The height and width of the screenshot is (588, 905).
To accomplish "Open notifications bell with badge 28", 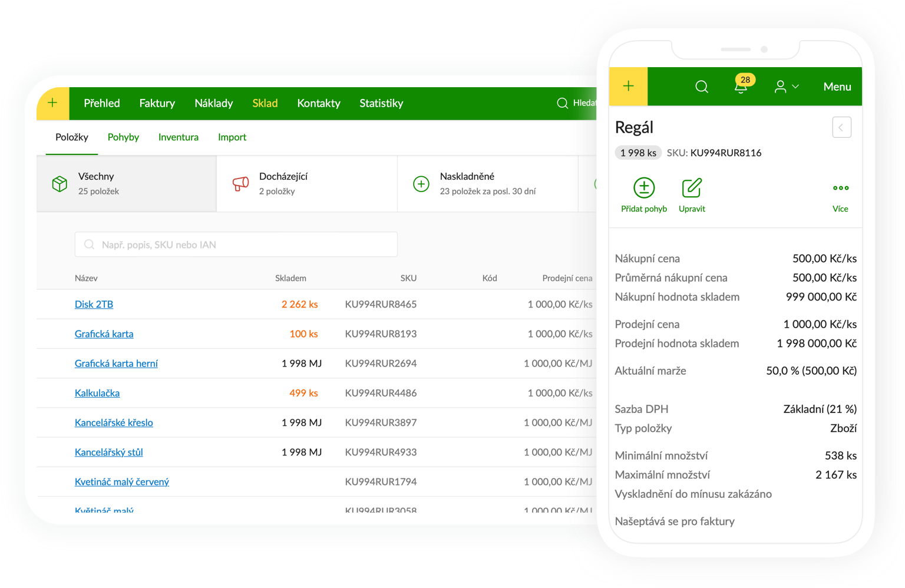I will [x=741, y=87].
